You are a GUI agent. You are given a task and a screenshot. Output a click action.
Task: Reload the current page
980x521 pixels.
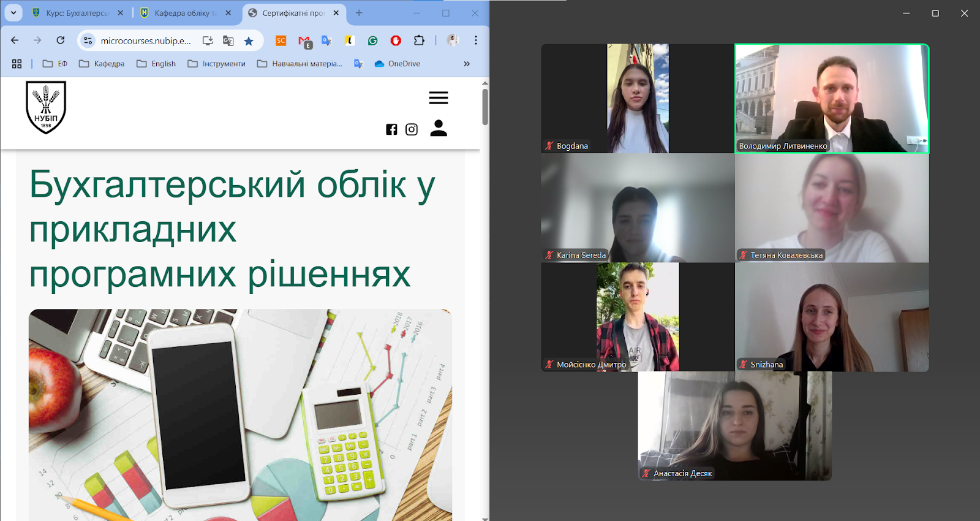click(60, 40)
